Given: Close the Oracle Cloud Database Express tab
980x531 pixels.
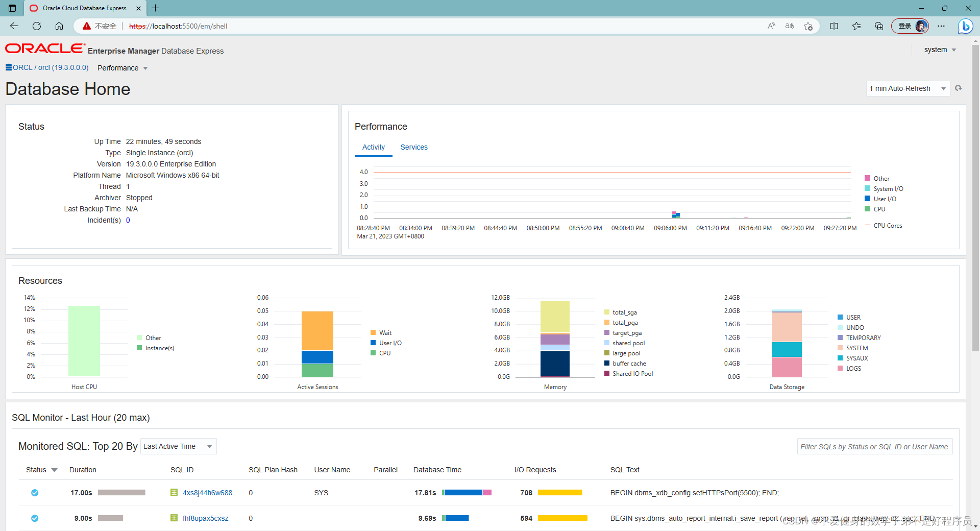Looking at the screenshot, I should pos(138,8).
